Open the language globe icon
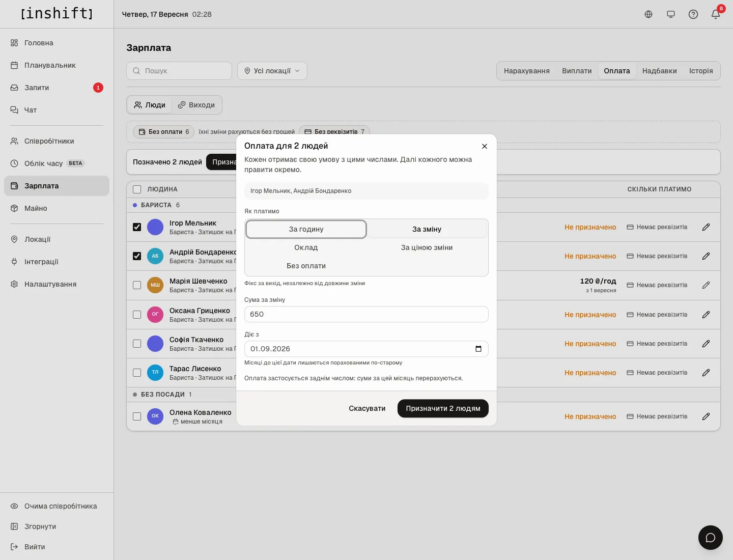 point(649,14)
